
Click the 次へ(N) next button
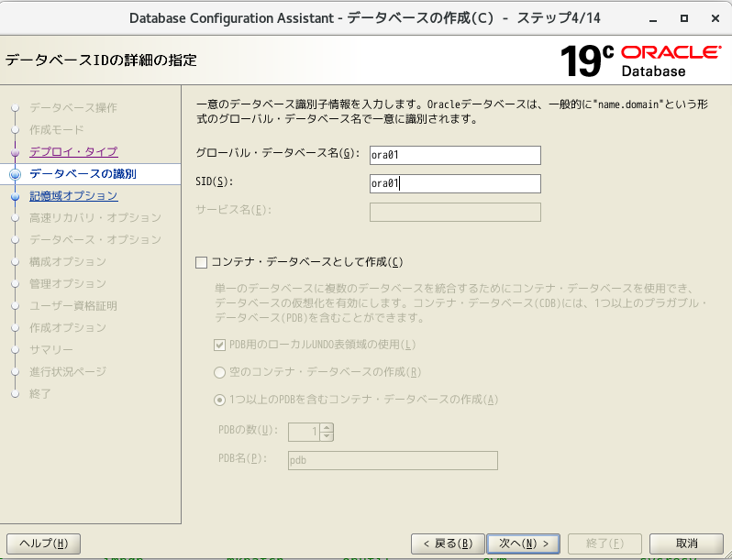pyautogui.click(x=523, y=544)
